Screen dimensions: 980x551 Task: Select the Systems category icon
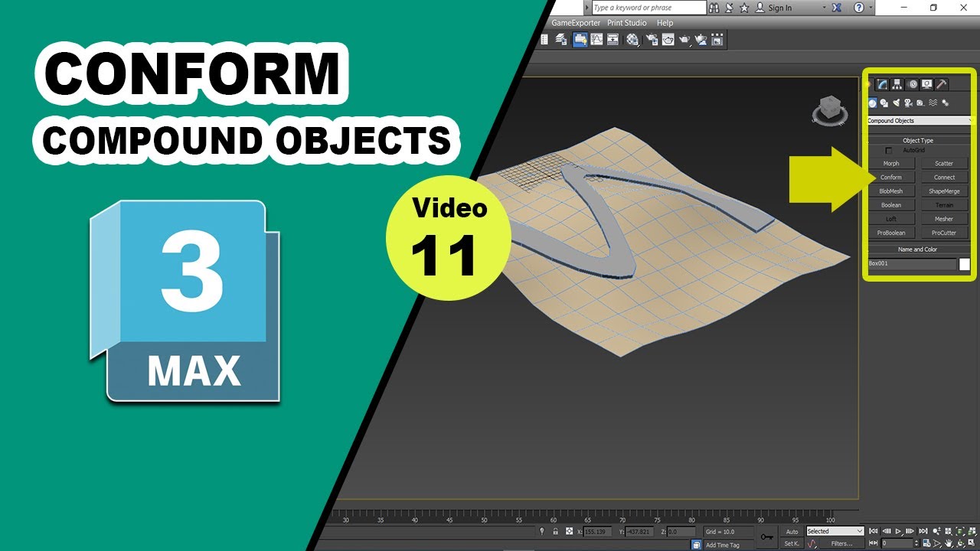tap(945, 103)
